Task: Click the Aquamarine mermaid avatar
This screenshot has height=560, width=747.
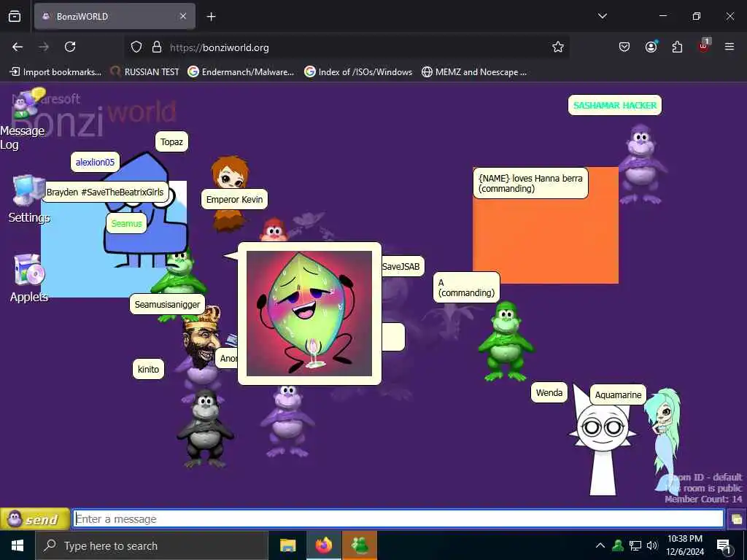Action: [x=665, y=440]
